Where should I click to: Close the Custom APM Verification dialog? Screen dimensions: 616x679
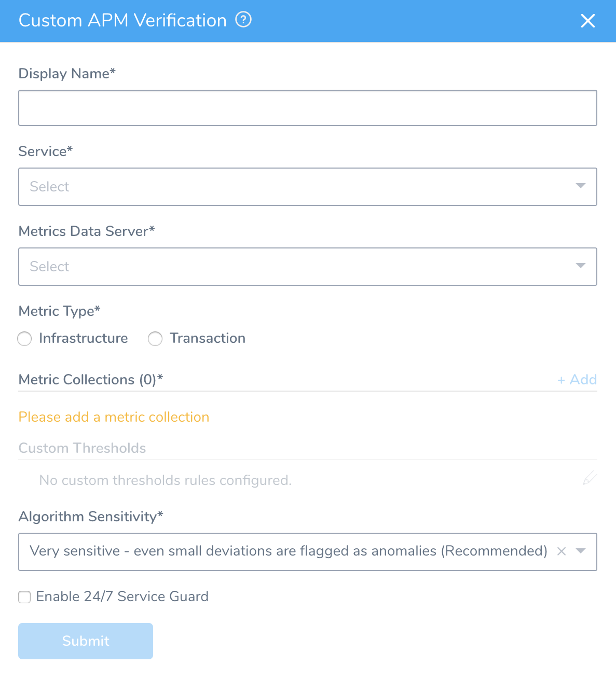tap(587, 21)
